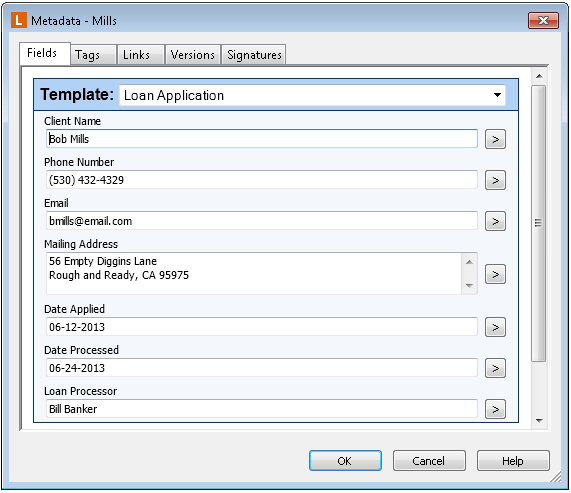
Task: Open the Signatures tab
Action: point(254,55)
